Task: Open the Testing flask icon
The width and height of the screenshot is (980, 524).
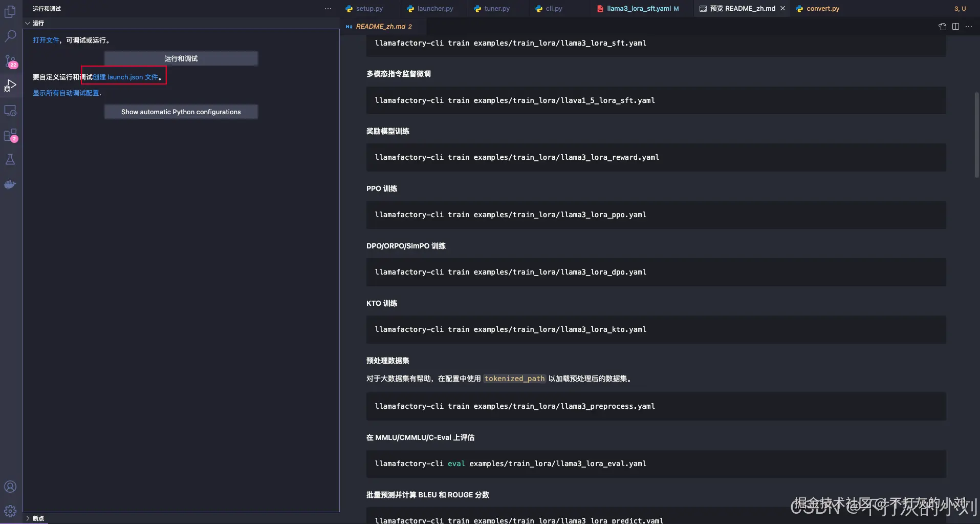Action: 10,159
